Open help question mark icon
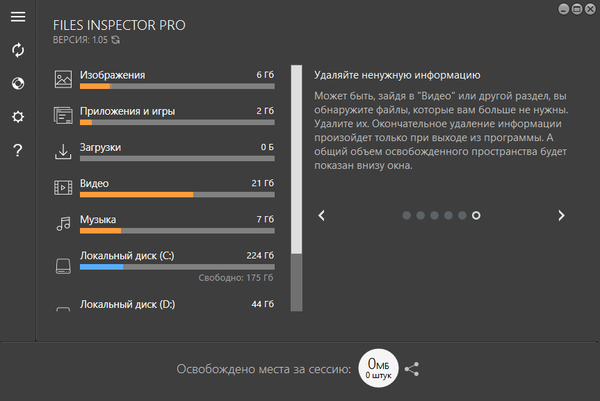Viewport: 600px width, 401px height. tap(18, 151)
